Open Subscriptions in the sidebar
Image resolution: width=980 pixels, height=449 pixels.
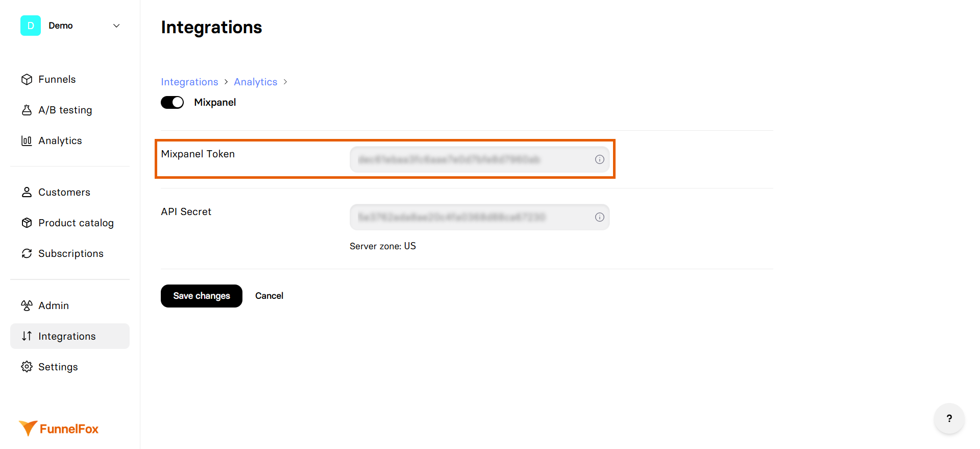click(70, 253)
